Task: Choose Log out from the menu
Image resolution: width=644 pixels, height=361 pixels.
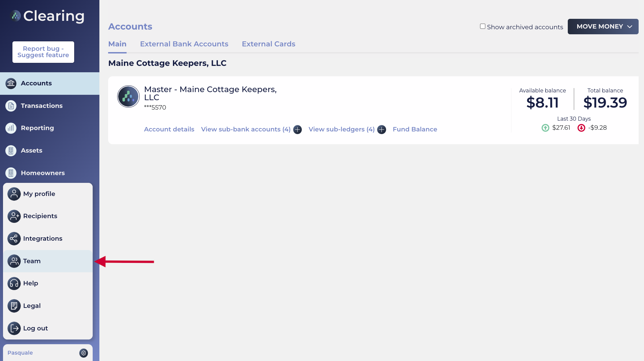Action: point(48,328)
